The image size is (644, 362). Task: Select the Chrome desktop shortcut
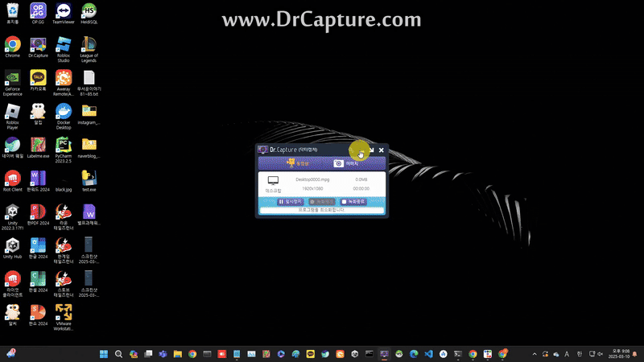tap(13, 47)
